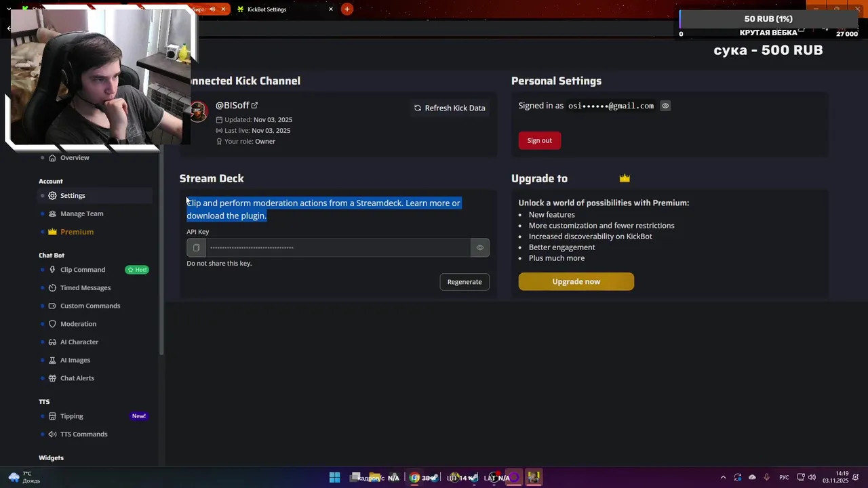The image size is (868, 488).
Task: Click the AI Images icon
Action: (x=52, y=360)
